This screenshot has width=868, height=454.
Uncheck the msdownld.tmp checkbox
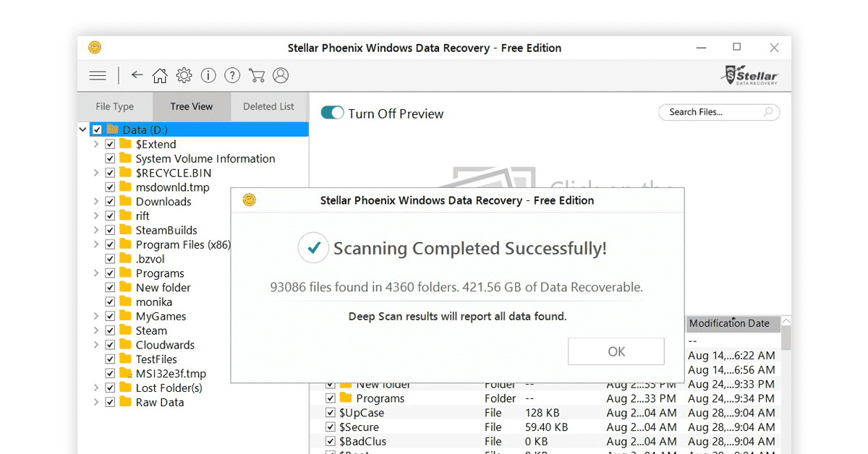coord(110,187)
